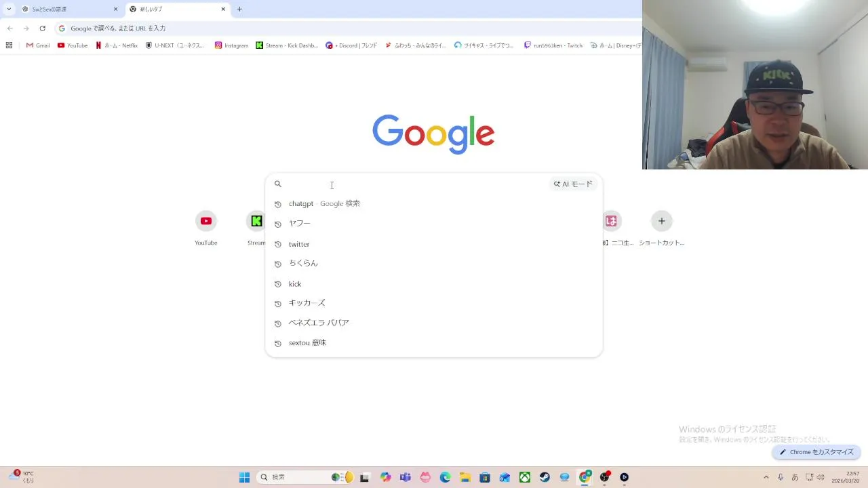Open the Outlook mail app on taskbar
This screenshot has width=868, height=488.
[505, 477]
